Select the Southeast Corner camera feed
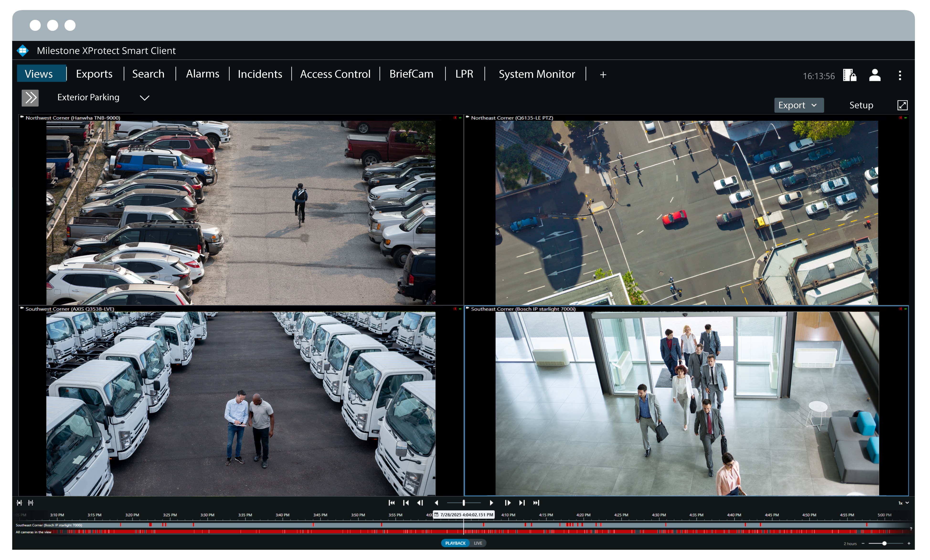 pos(686,404)
